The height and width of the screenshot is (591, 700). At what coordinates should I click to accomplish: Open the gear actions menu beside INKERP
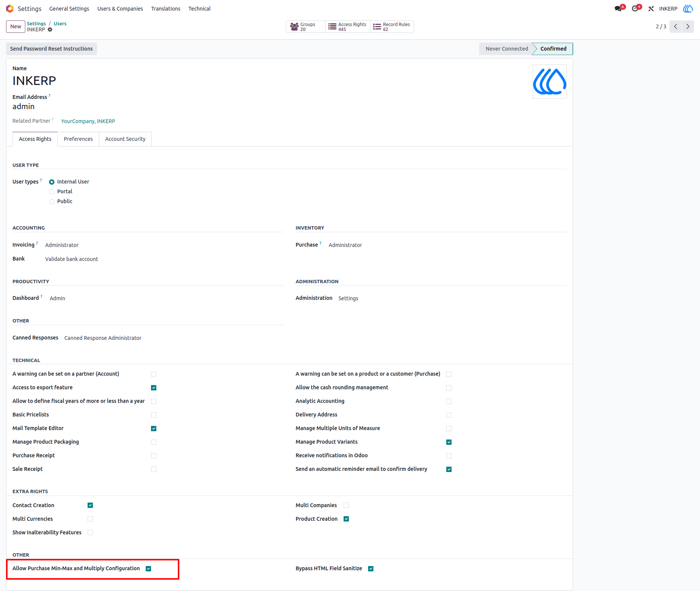pyautogui.click(x=50, y=29)
